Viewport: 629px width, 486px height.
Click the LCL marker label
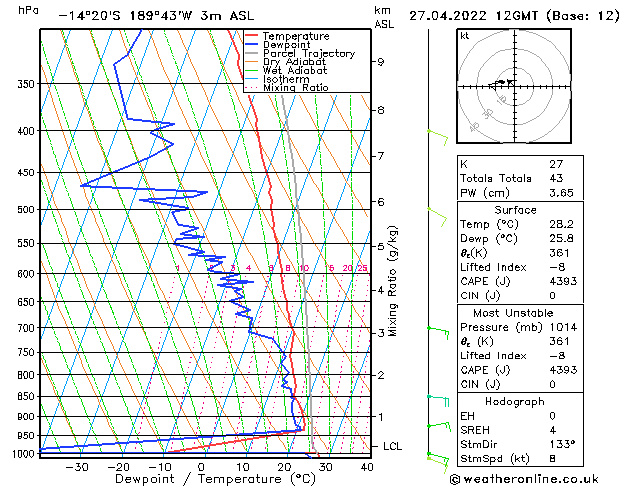[x=392, y=446]
